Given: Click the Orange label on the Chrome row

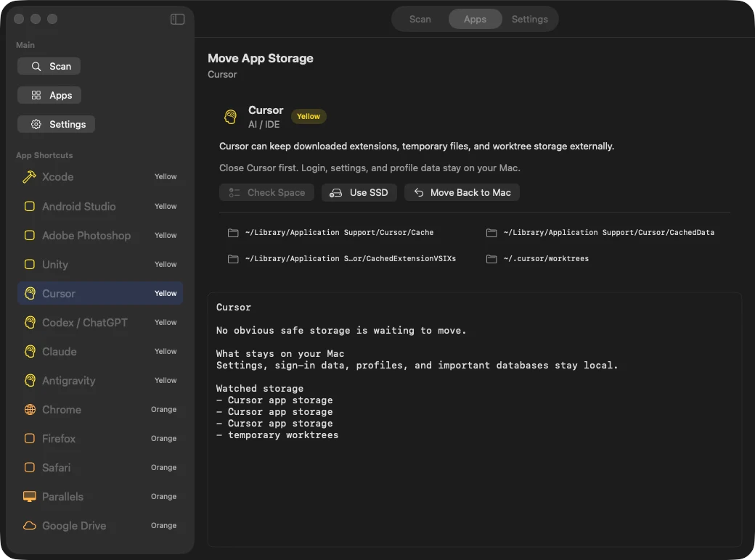Looking at the screenshot, I should [164, 409].
